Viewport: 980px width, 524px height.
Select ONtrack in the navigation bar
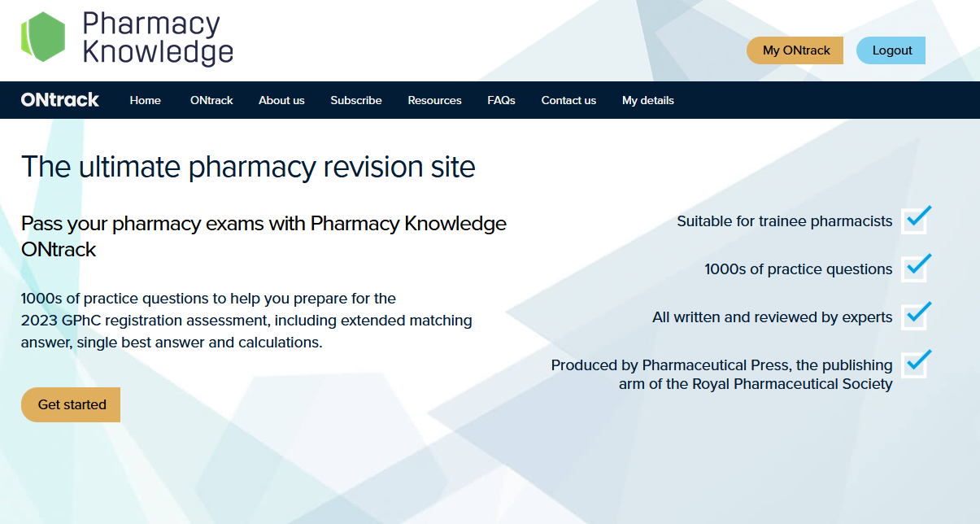(211, 100)
